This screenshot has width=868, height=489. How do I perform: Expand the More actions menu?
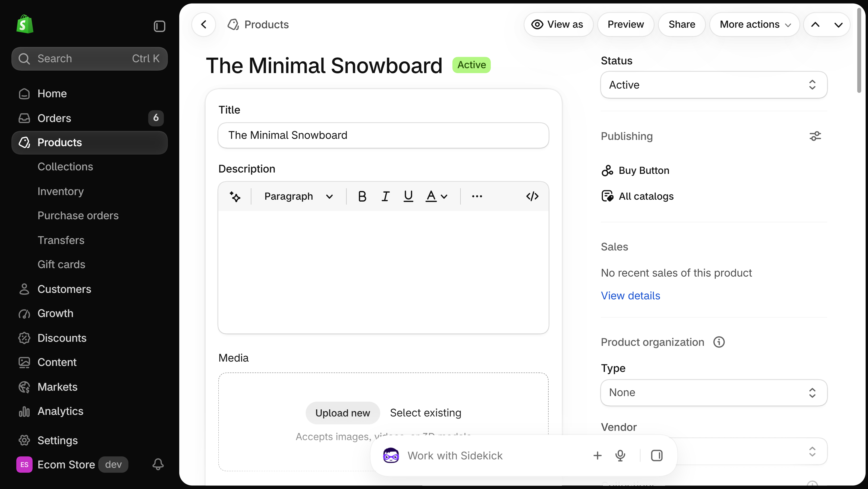(x=755, y=24)
